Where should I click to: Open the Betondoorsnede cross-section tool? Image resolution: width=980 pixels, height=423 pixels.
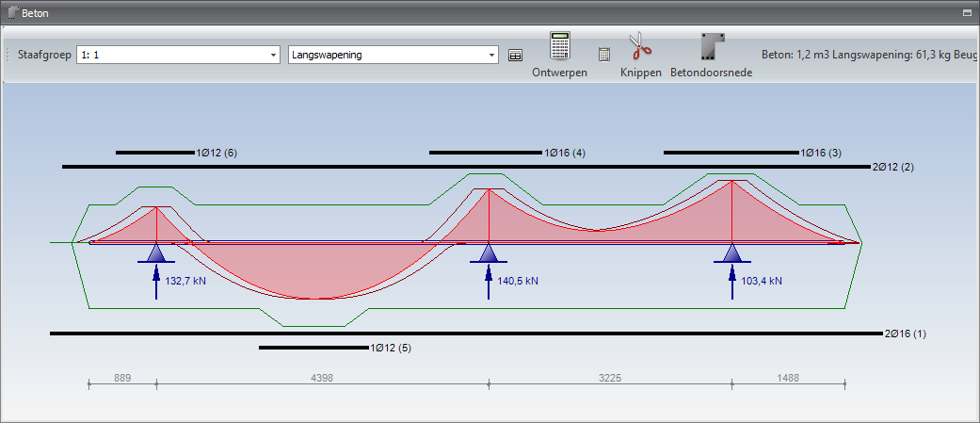(711, 47)
